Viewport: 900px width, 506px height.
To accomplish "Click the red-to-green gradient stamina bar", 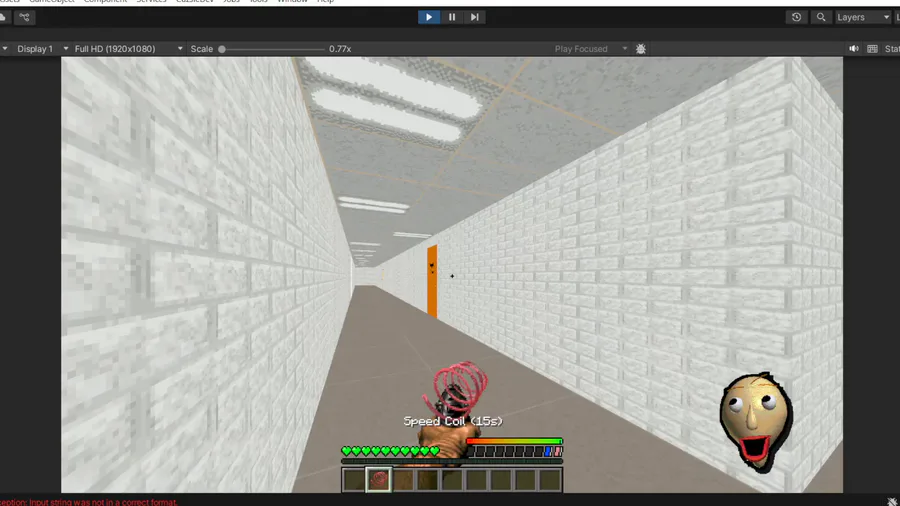I will click(x=514, y=441).
